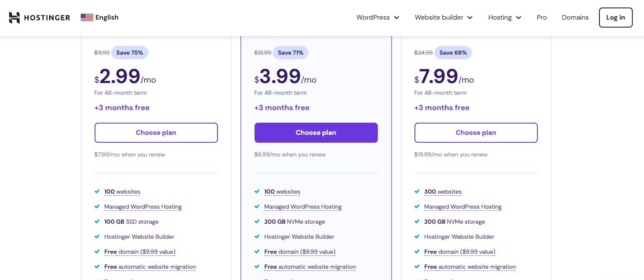Navigate to the Pro section
Viewport: 644px width, 280px height.
pos(542,17)
